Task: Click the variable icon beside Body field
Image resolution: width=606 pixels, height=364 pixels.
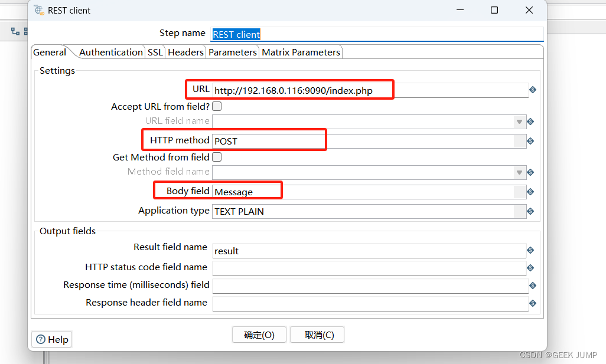Action: [530, 192]
